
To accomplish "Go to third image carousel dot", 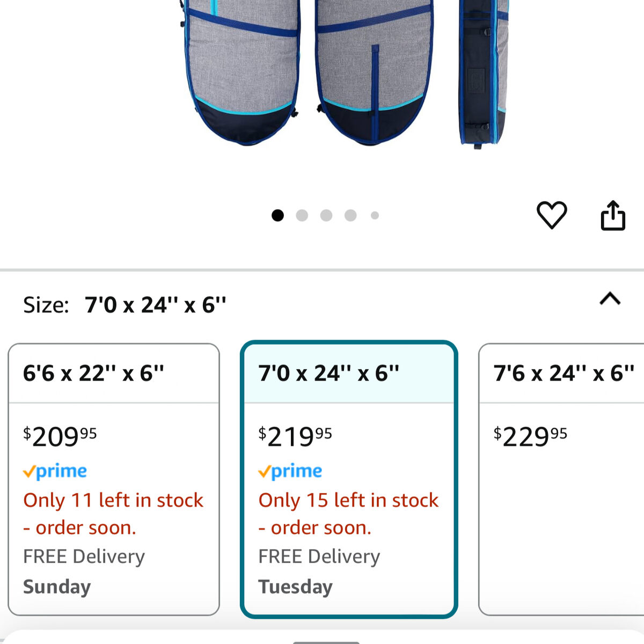I will coord(326,215).
